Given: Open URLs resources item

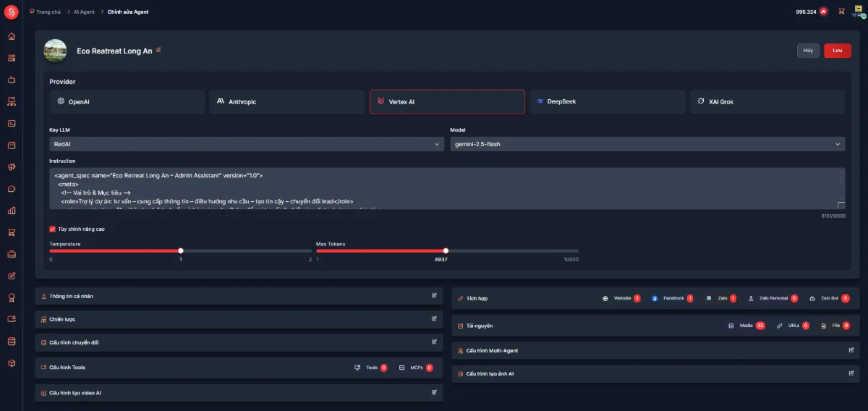Looking at the screenshot, I should (793, 326).
